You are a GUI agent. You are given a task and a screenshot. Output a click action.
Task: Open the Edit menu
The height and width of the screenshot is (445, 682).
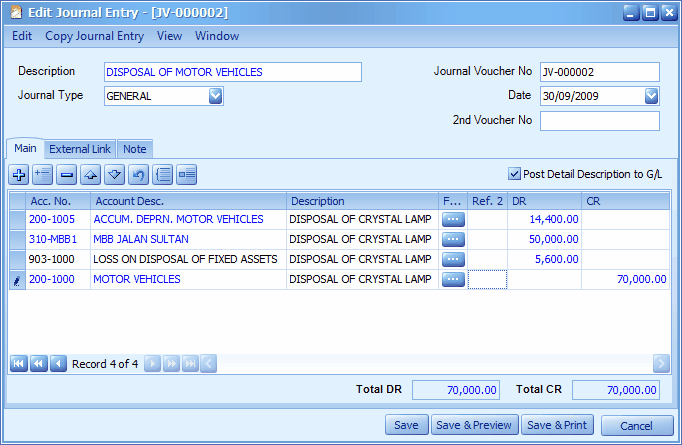(x=22, y=36)
